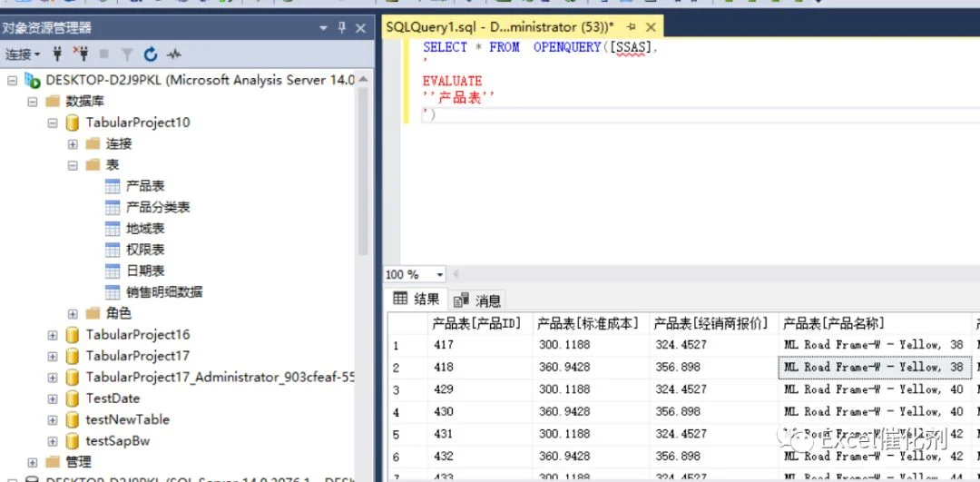Click the EVALUATE keyword in the query editor
Screen dimensions: 980x482
click(x=453, y=81)
